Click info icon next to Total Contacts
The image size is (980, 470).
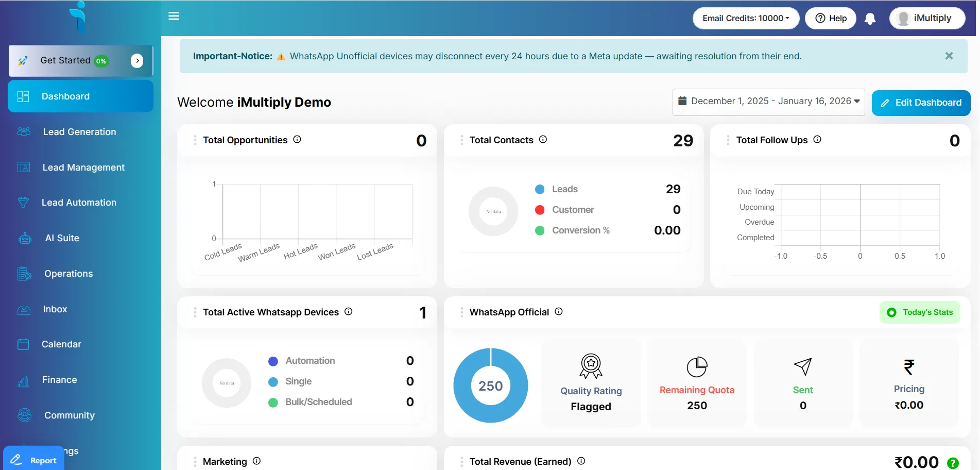tap(543, 139)
